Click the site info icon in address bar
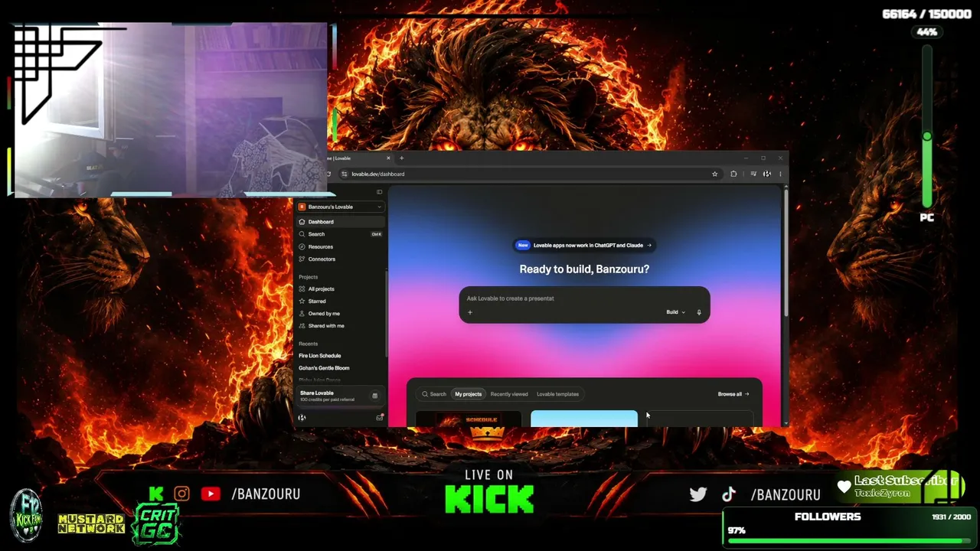 (344, 174)
